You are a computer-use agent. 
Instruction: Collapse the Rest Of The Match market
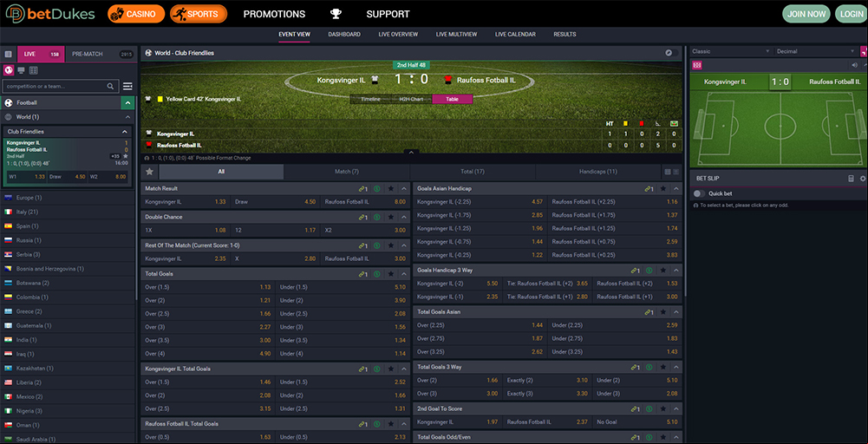point(403,245)
